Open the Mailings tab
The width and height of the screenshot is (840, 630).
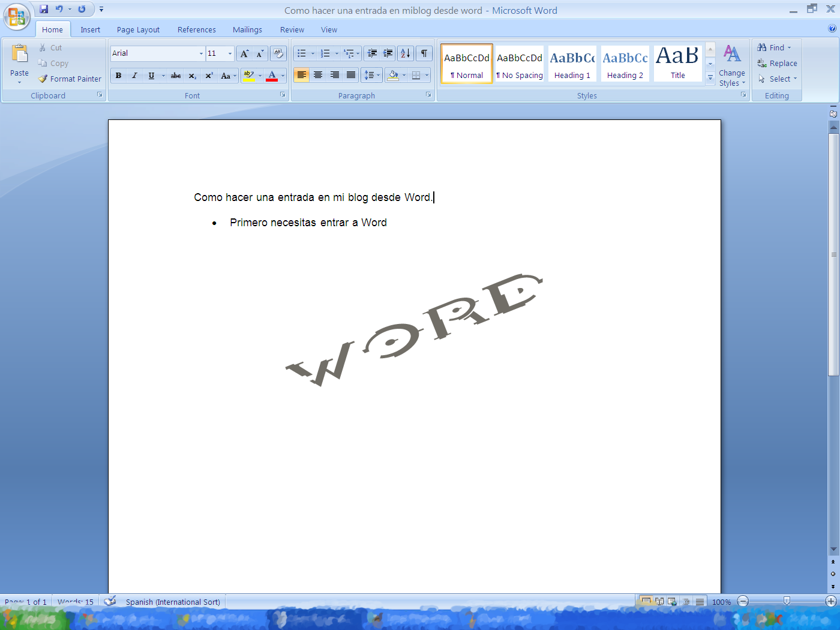coord(247,29)
